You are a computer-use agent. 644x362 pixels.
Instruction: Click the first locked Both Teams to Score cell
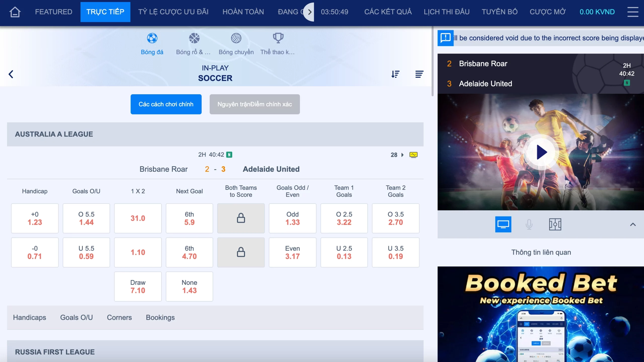coord(241,218)
